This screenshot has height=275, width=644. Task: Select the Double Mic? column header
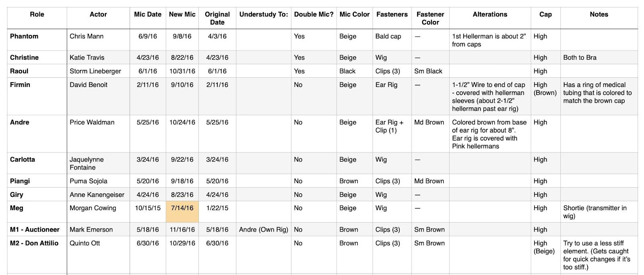[314, 14]
